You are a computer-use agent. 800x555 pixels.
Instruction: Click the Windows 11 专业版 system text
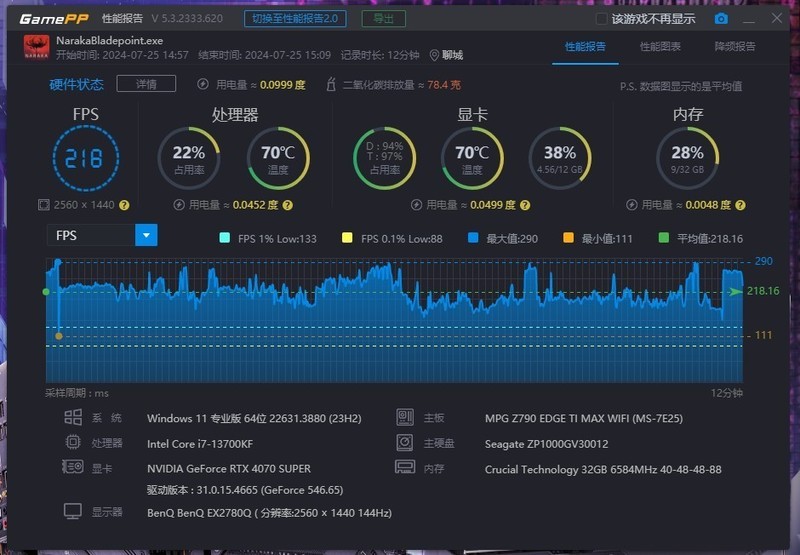pos(254,419)
